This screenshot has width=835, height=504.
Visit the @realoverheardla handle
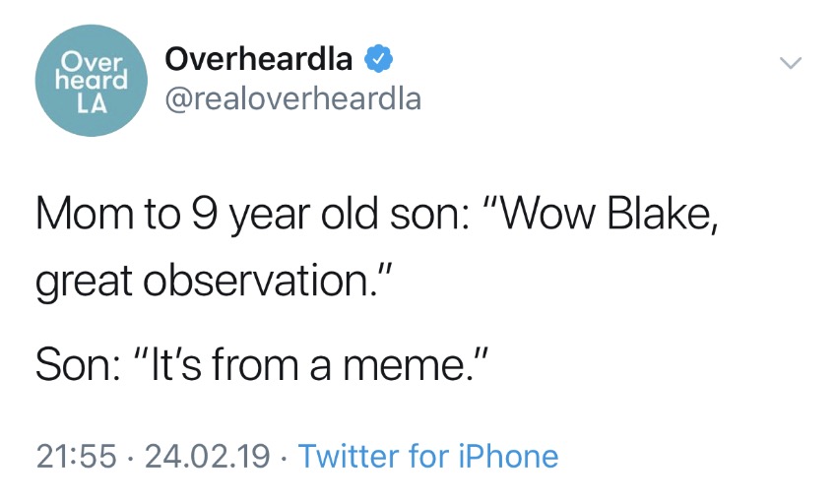click(292, 99)
